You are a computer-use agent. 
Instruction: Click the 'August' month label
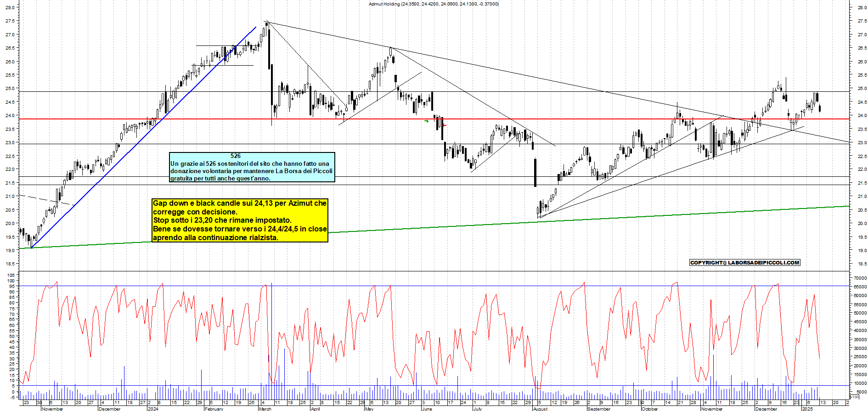541,409
